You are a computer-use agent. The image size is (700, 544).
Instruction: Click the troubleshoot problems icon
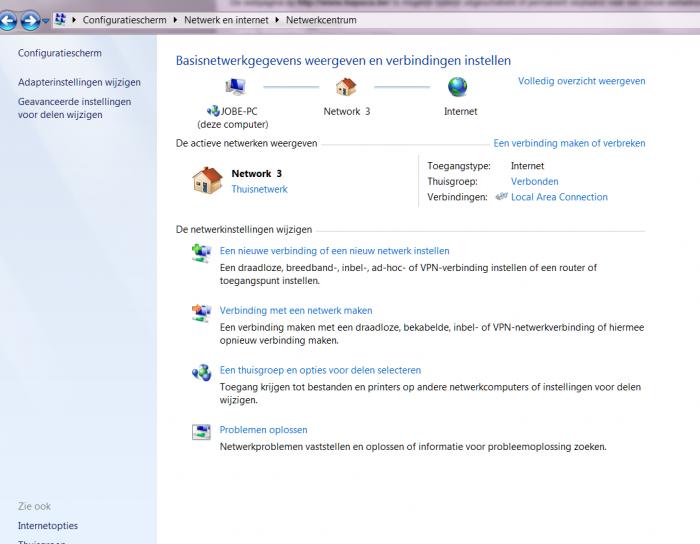tap(201, 432)
